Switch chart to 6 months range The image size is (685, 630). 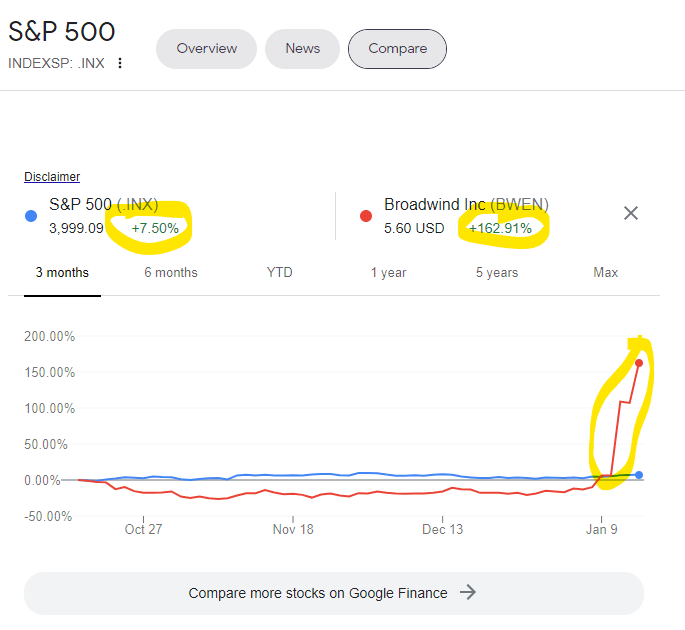coord(171,272)
